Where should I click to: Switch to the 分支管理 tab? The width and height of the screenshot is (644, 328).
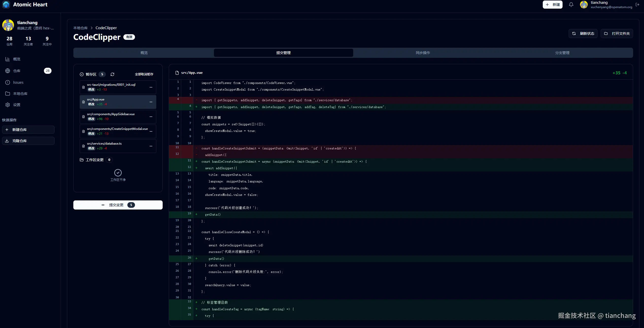(562, 53)
